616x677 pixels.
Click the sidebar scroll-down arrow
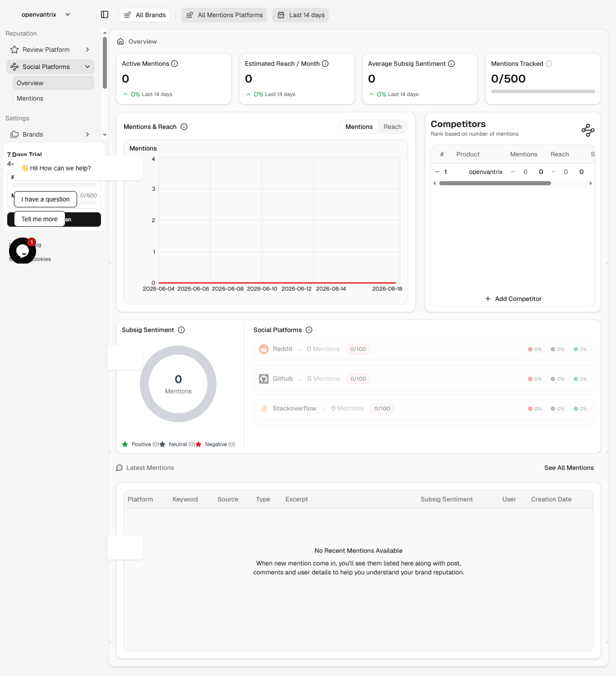[105, 135]
